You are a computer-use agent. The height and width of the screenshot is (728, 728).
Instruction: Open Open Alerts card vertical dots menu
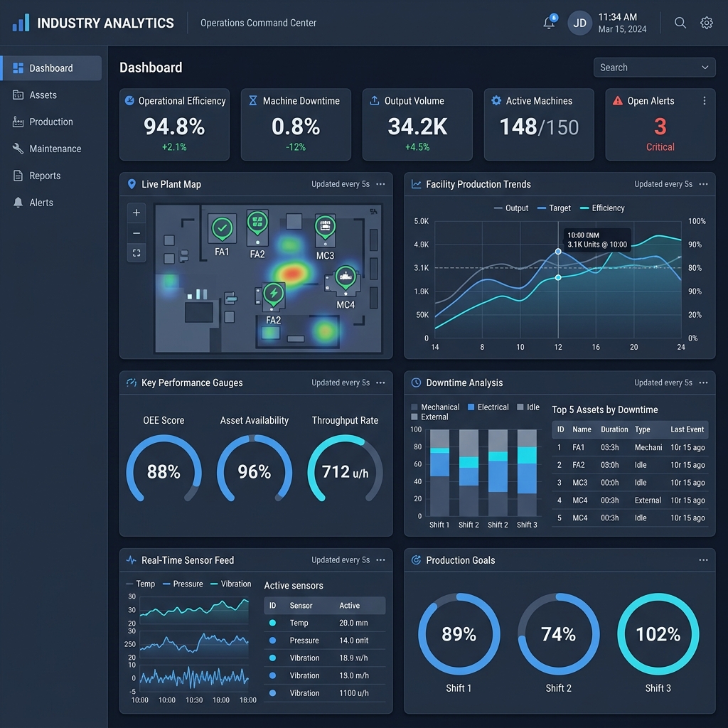704,101
